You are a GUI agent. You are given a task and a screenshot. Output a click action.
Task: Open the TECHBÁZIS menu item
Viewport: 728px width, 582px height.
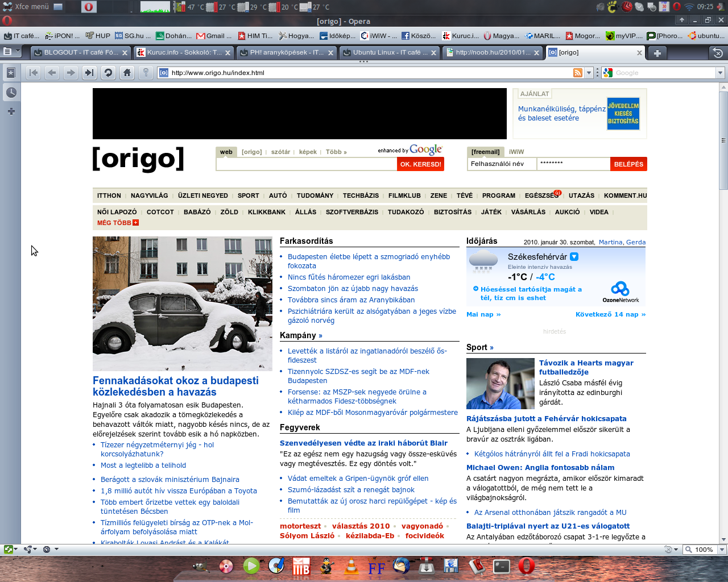[361, 196]
